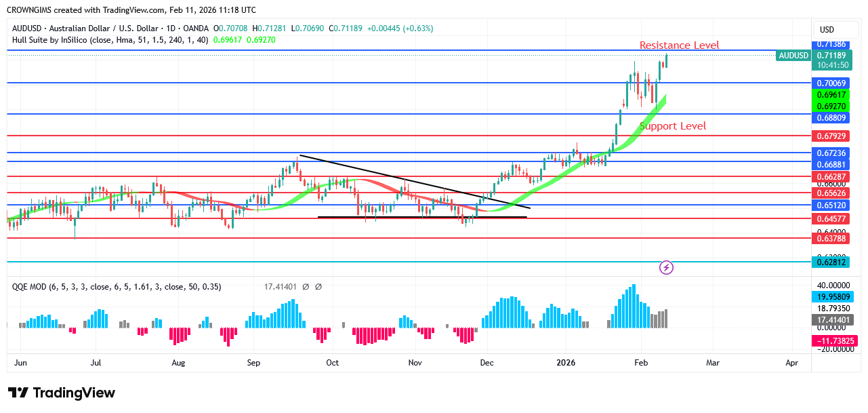Select the horizontal black support line near 0.64577
The height and width of the screenshot is (413, 868).
[422, 217]
